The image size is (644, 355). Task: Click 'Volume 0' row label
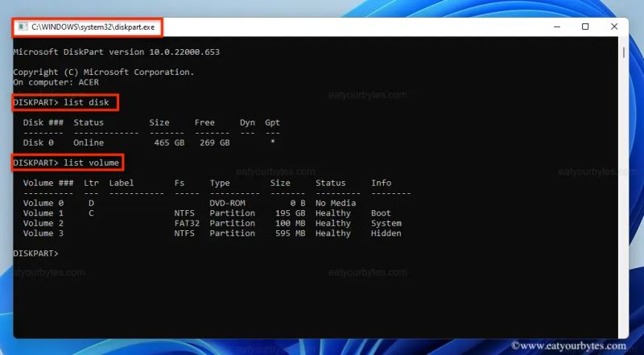point(43,203)
